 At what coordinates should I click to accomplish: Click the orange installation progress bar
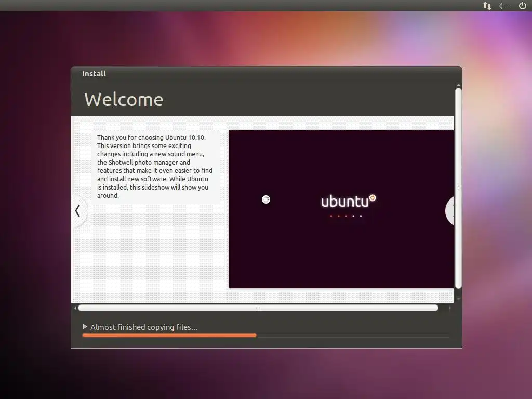click(265, 335)
